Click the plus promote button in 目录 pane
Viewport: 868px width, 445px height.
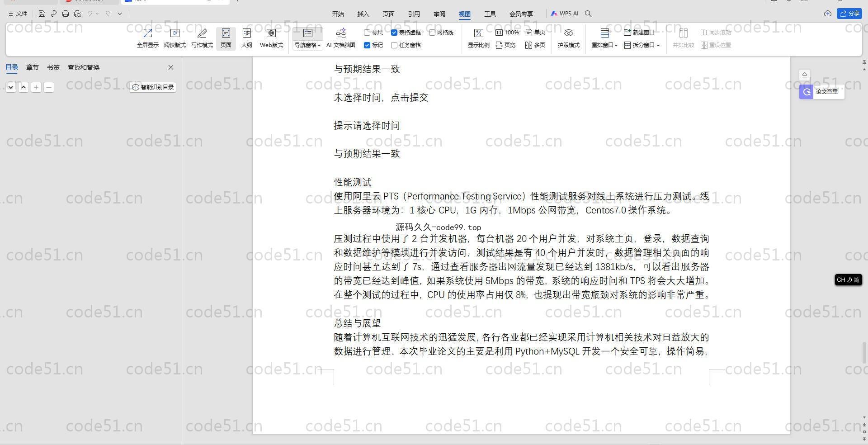tap(36, 87)
